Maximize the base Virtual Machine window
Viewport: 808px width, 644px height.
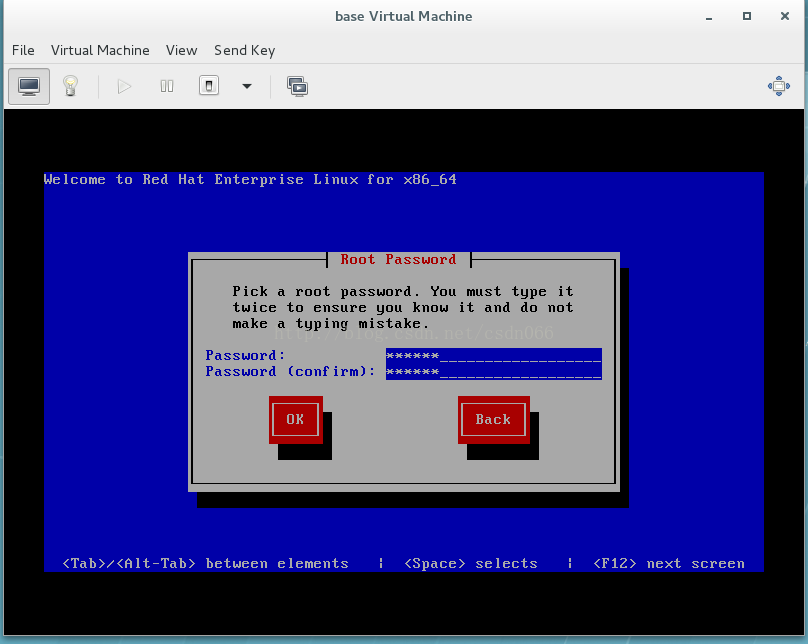coord(747,16)
